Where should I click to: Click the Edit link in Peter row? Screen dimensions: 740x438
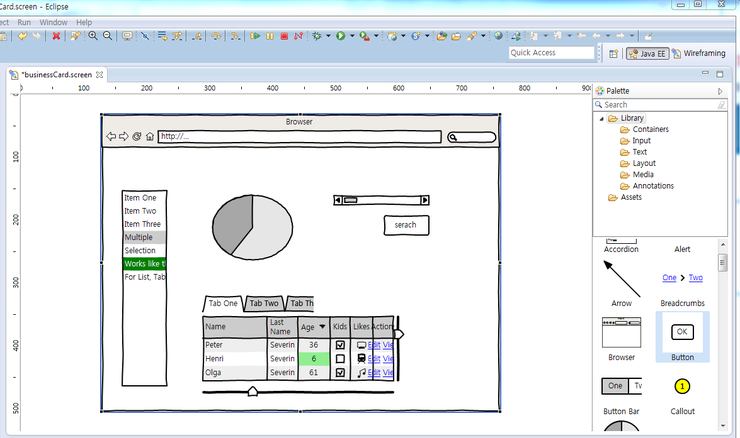[x=374, y=345]
